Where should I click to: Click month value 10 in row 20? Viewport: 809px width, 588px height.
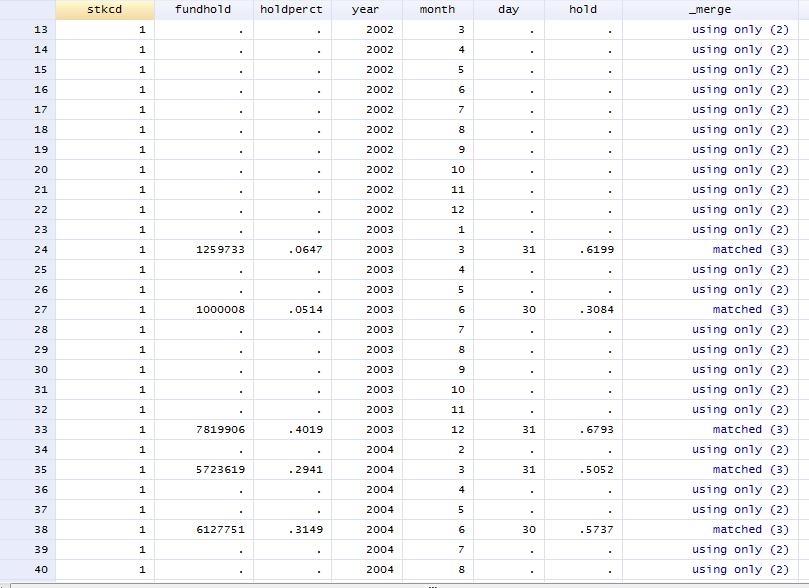click(x=458, y=170)
